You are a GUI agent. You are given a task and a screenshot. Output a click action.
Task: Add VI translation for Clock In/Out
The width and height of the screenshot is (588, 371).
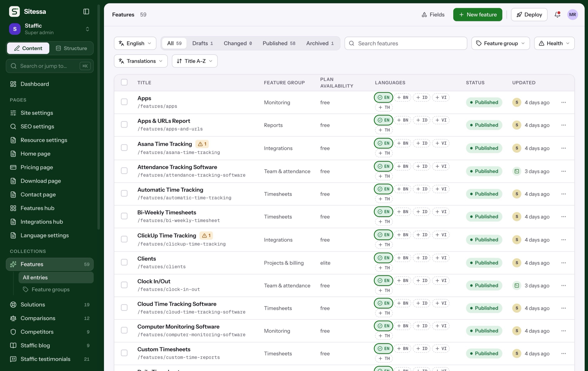click(x=441, y=280)
